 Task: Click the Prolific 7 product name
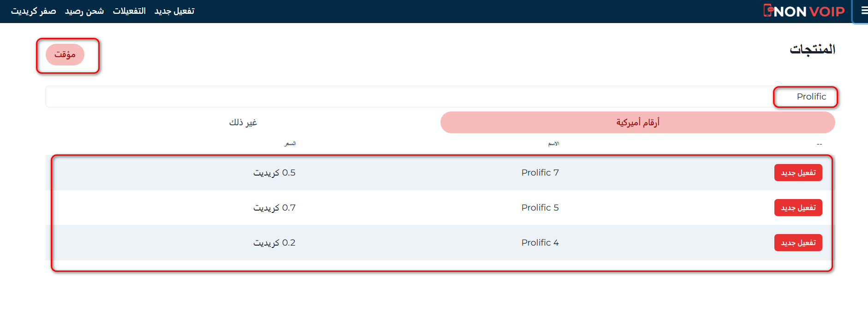[x=540, y=173]
